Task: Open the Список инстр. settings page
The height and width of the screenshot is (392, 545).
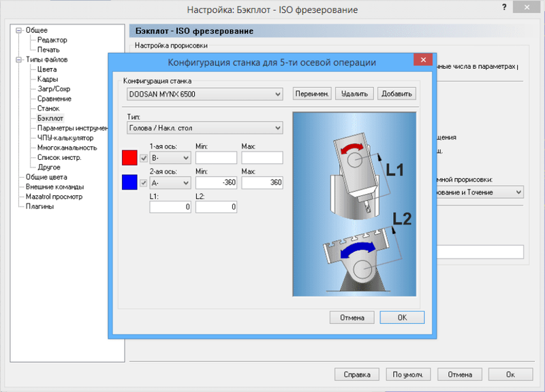Action: coord(59,157)
